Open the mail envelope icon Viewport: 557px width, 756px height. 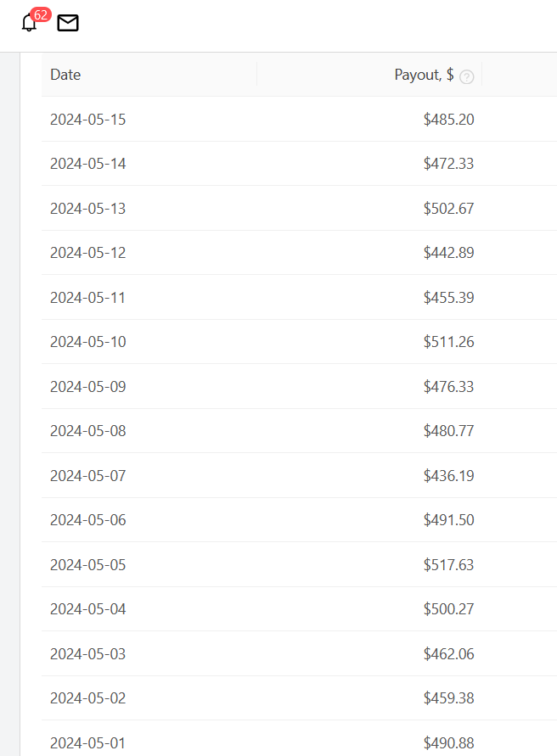coord(68,23)
